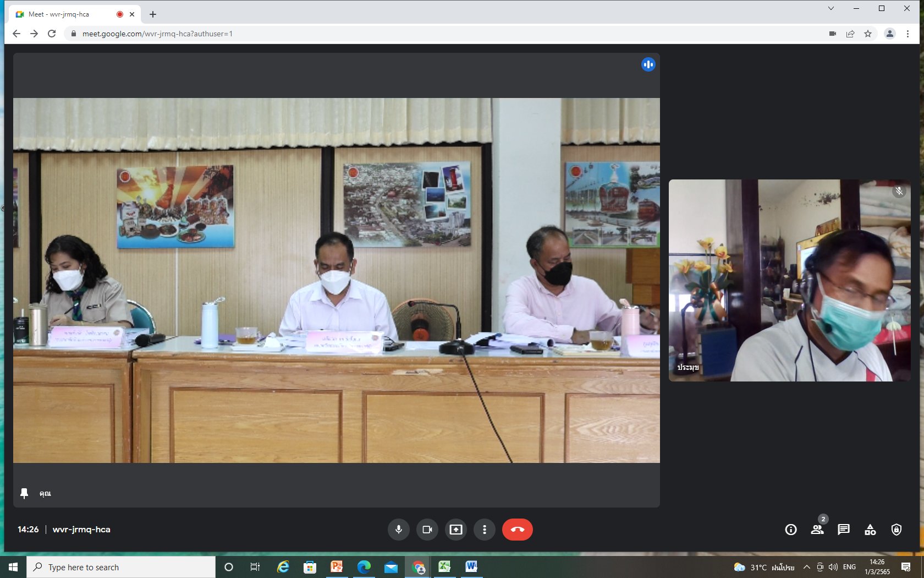Open a new browser tab
924x578 pixels.
coord(153,14)
